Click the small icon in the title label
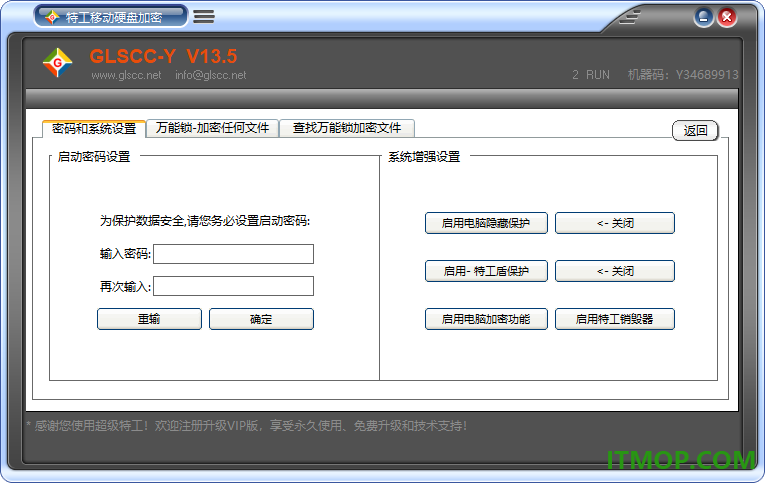This screenshot has height=483, width=765. (52, 18)
